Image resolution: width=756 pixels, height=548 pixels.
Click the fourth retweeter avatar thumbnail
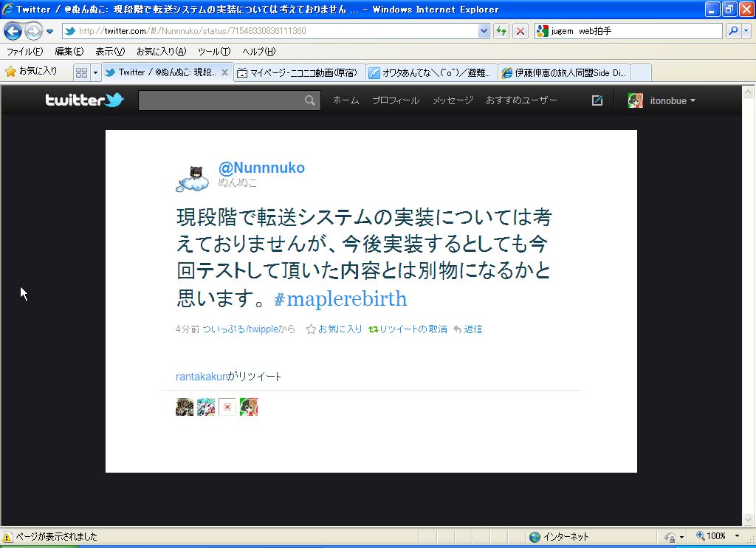point(249,407)
